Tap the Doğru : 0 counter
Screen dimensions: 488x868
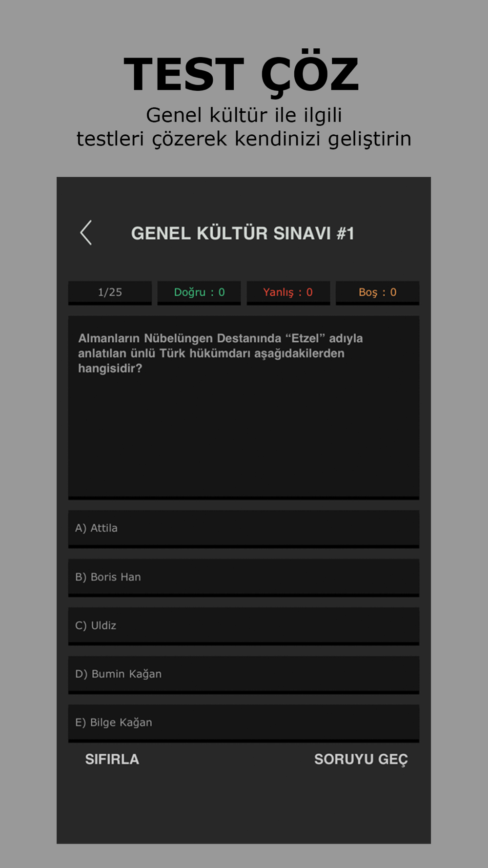pos(199,293)
